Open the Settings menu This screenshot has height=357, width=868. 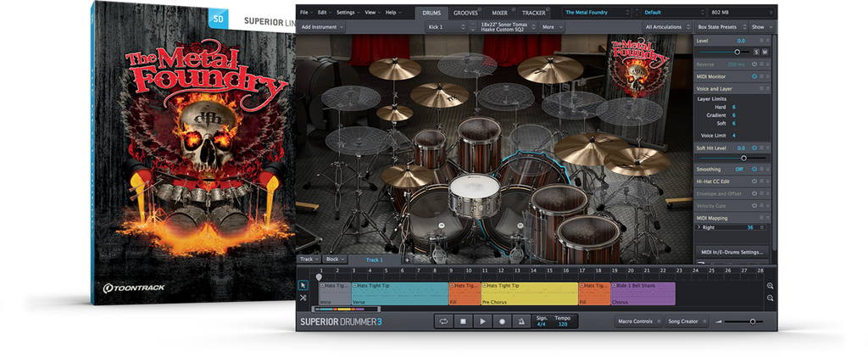point(348,12)
